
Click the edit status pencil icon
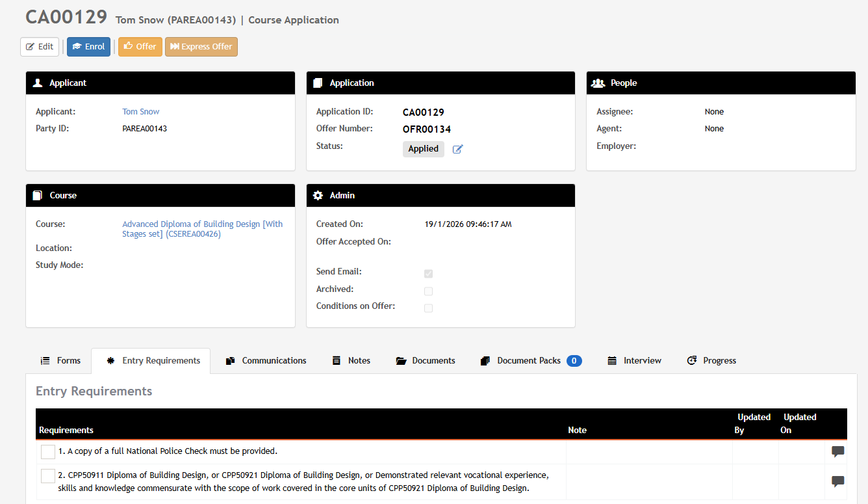coord(458,149)
